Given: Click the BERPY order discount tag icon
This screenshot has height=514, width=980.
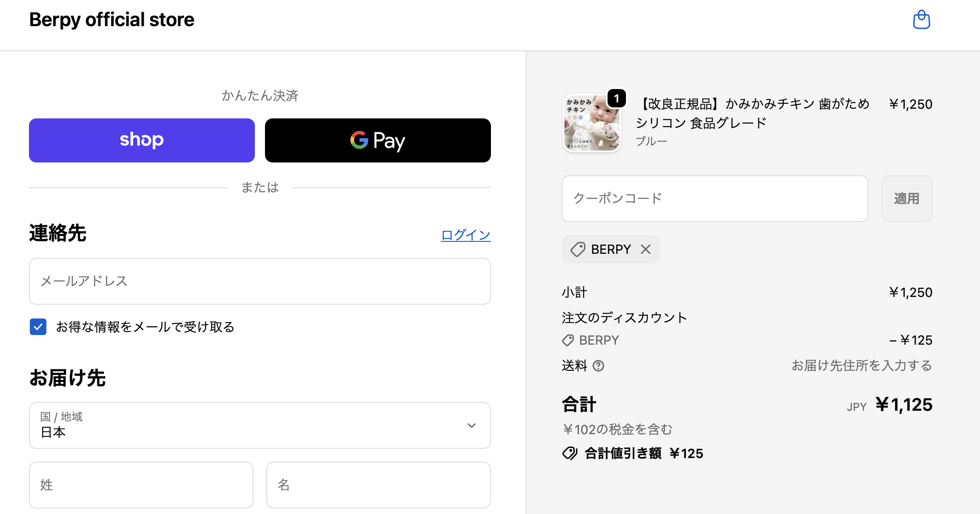Looking at the screenshot, I should (568, 340).
